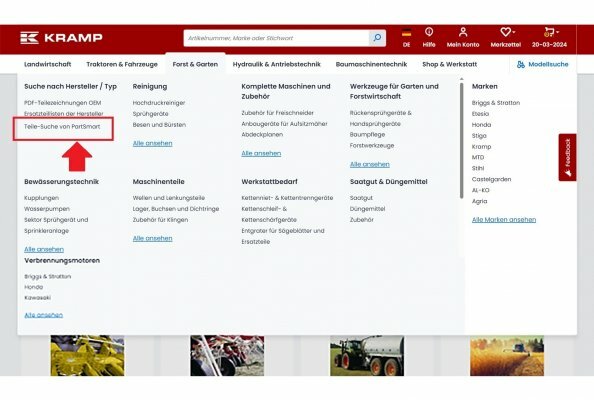
Task: Open Saatgut category
Action: 361,198
